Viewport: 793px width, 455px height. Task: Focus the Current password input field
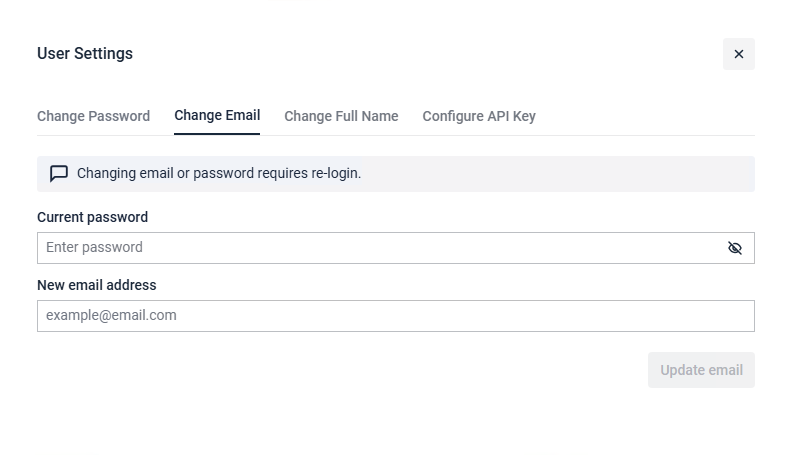380,248
